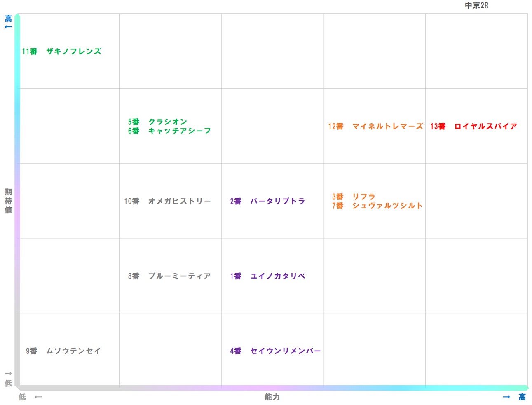Select the red 13番 ロイヤルスパイア label
Image resolution: width=532 pixels, height=405 pixels.
[x=473, y=126]
